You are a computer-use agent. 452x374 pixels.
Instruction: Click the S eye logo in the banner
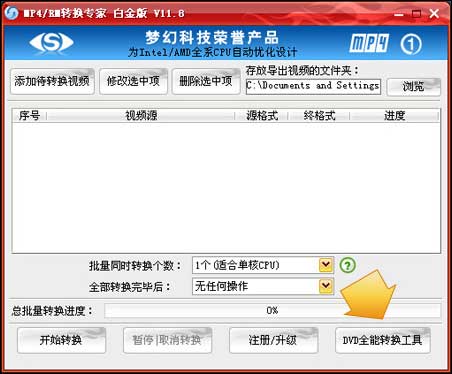pyautogui.click(x=51, y=43)
